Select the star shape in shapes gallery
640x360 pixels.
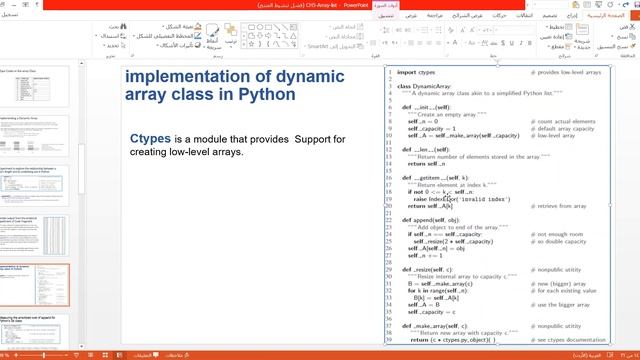[251, 44]
